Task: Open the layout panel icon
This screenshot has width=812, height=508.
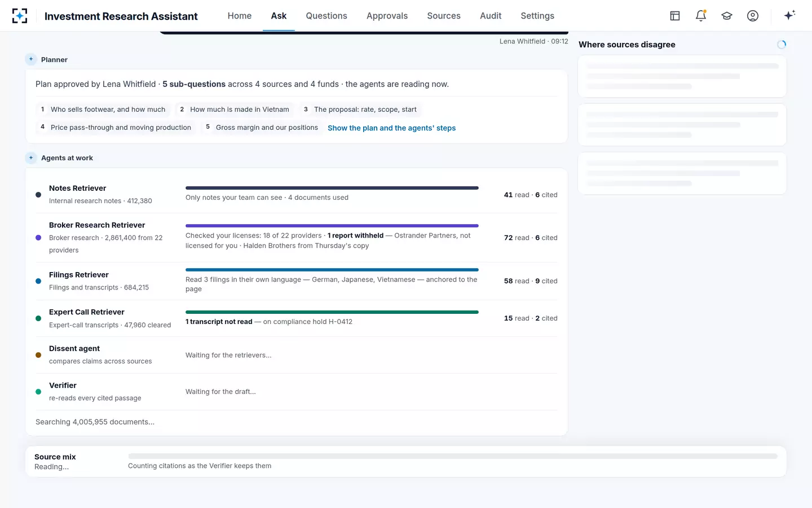Action: [x=675, y=16]
